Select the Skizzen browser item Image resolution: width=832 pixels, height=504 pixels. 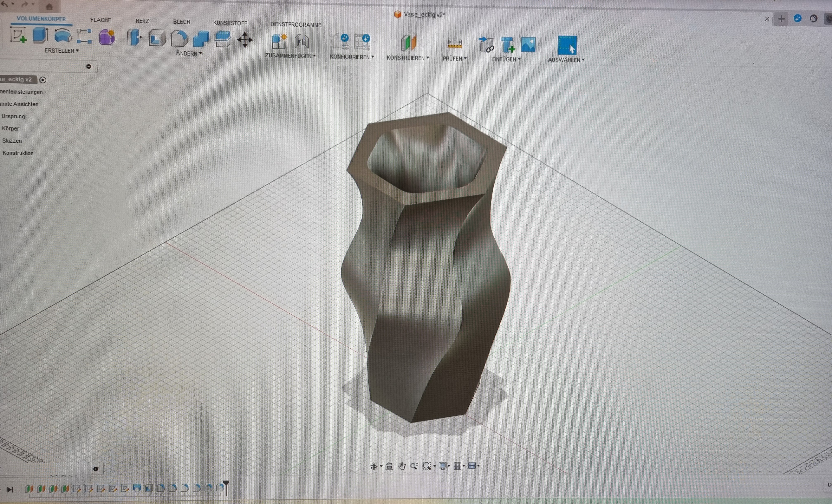pos(12,141)
